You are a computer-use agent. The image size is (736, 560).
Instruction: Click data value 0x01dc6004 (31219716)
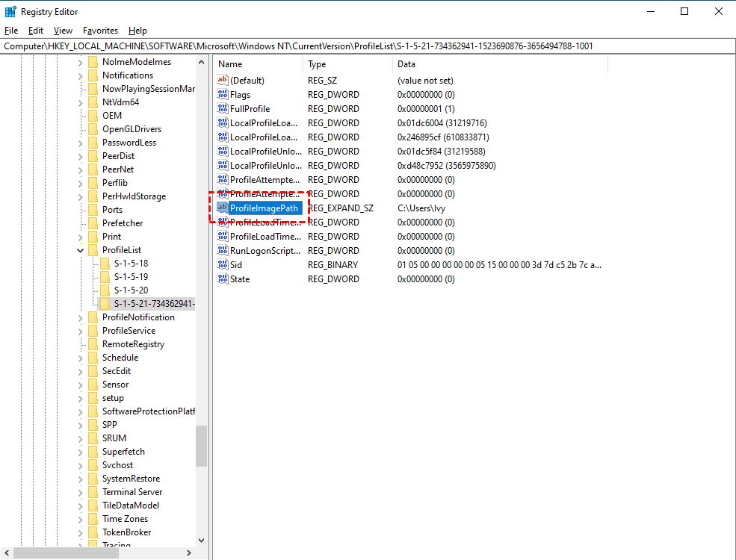pos(442,123)
